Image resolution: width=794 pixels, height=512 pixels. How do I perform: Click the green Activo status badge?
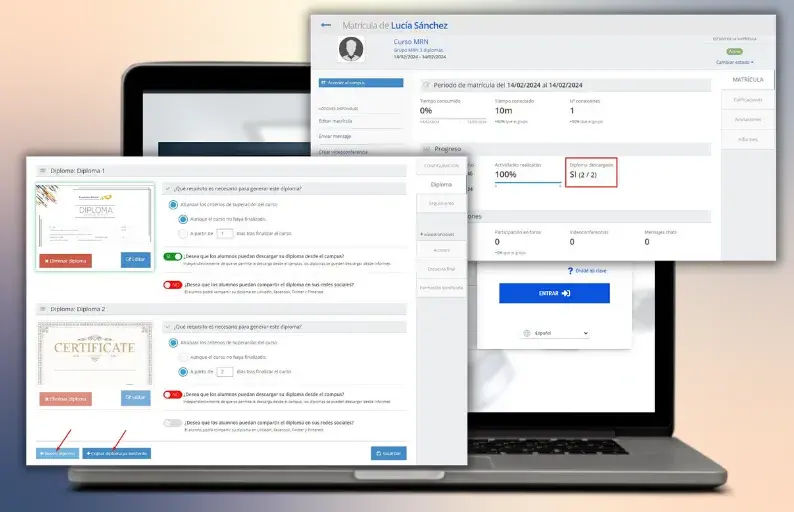734,51
